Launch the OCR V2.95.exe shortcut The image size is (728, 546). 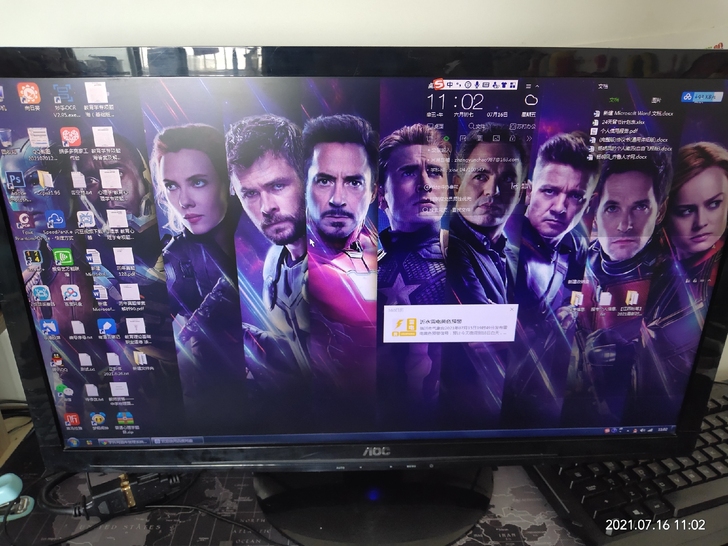tap(63, 94)
